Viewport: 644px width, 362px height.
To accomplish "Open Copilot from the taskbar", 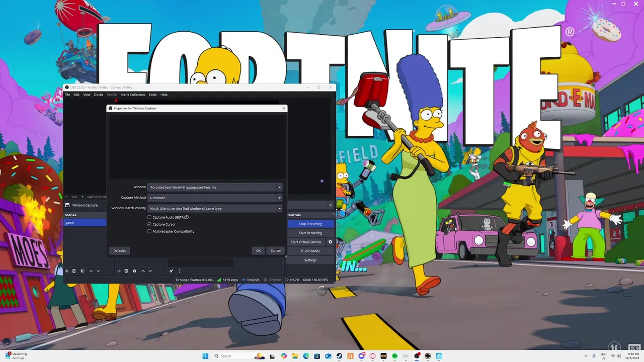I will [284, 356].
